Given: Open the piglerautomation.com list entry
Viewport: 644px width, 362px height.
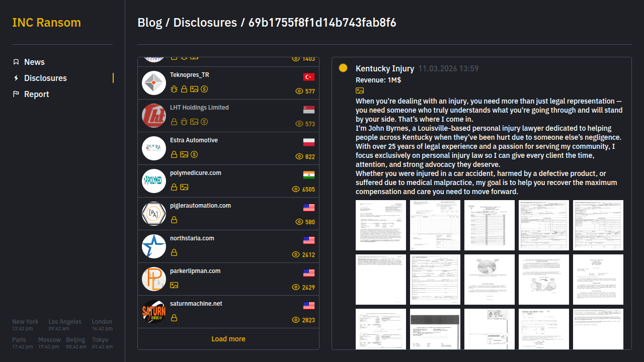Looking at the screenshot, I should (x=200, y=206).
